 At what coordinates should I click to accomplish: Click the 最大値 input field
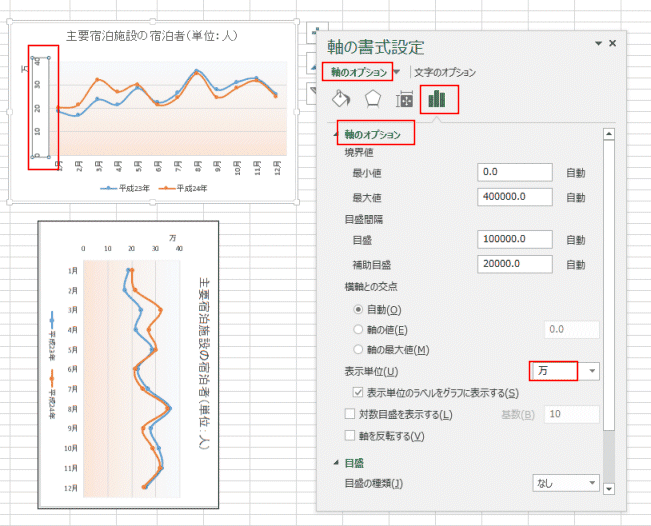tap(515, 197)
